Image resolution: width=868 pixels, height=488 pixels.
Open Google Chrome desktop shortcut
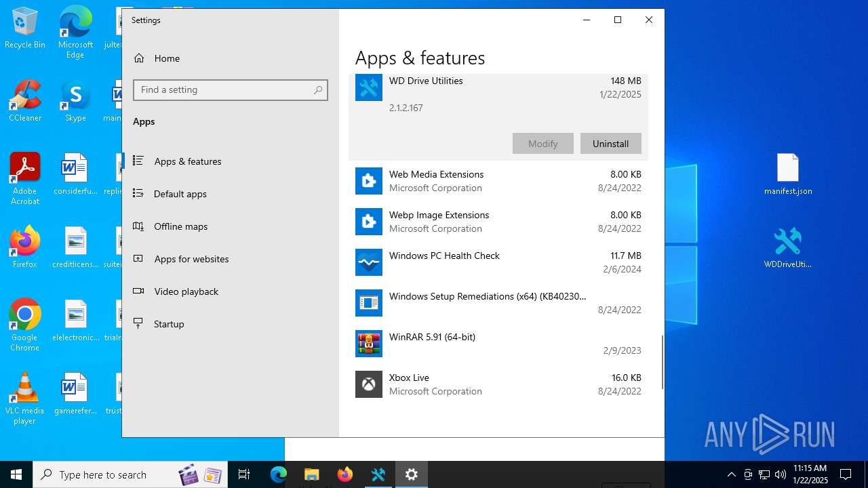point(24,325)
